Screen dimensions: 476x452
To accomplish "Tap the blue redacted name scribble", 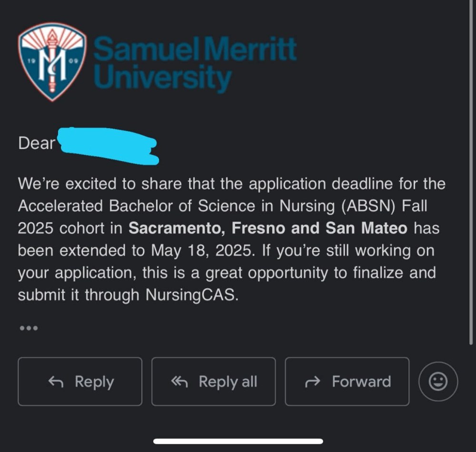I will (x=108, y=146).
